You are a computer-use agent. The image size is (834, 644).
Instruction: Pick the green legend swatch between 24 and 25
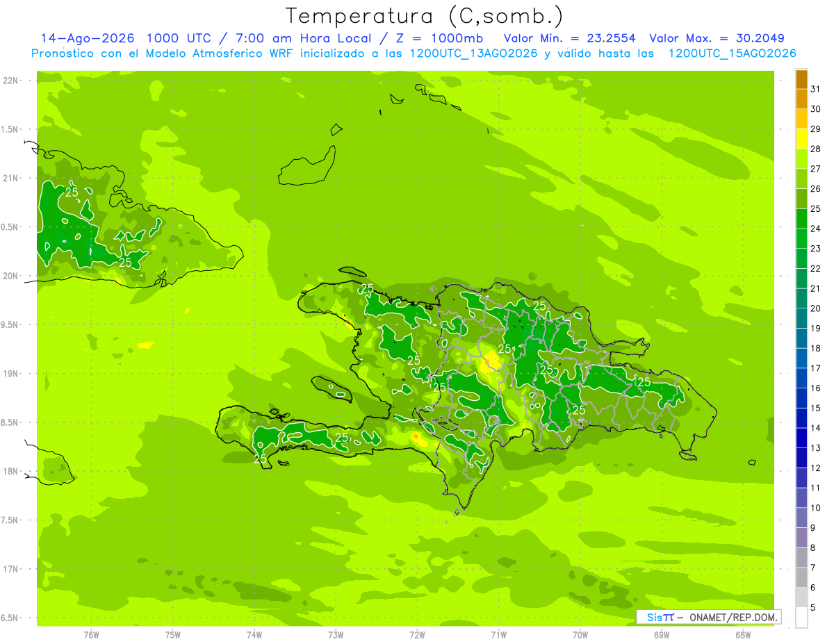(x=801, y=218)
